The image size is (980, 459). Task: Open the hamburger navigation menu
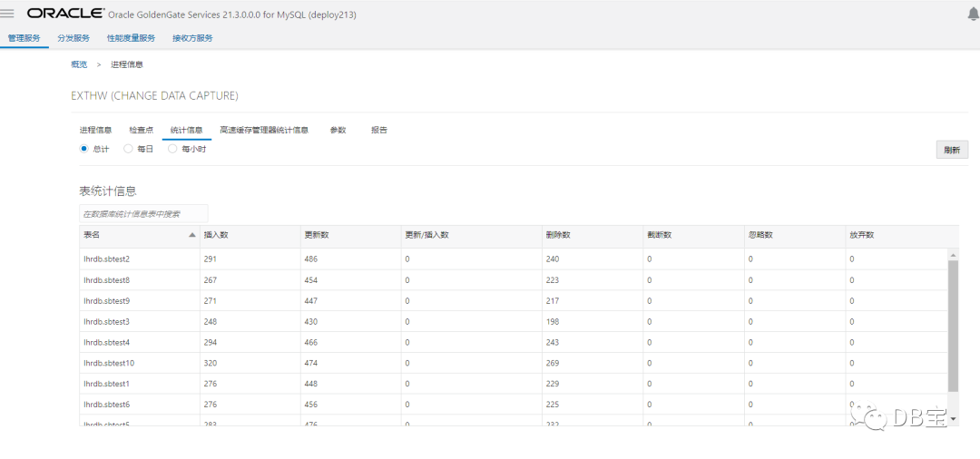tap(7, 14)
